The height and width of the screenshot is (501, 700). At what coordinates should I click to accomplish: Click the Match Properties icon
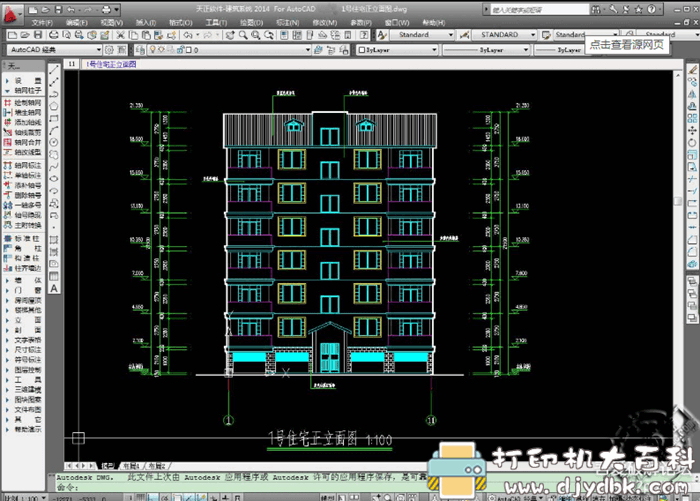pos(158,35)
